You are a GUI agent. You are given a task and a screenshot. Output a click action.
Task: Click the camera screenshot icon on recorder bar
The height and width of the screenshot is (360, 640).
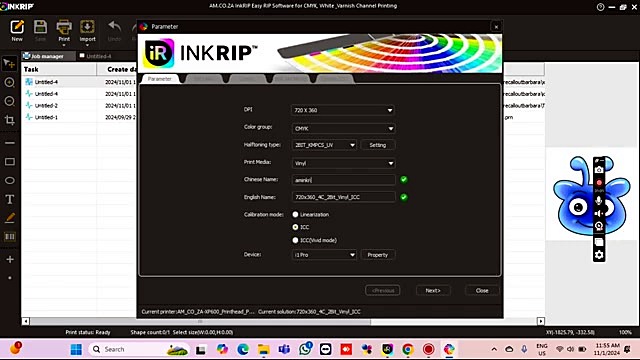[x=599, y=170]
